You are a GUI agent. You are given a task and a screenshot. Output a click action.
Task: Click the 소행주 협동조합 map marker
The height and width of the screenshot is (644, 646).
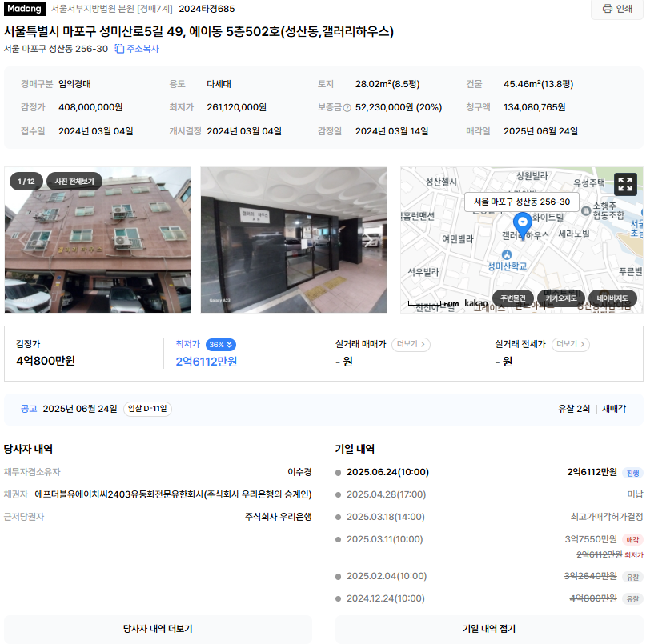click(585, 211)
